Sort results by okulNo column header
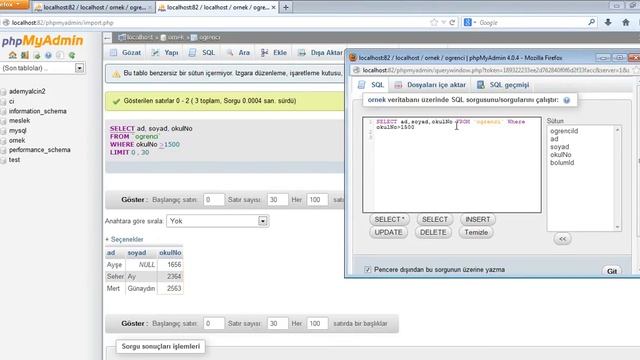 tap(170, 253)
